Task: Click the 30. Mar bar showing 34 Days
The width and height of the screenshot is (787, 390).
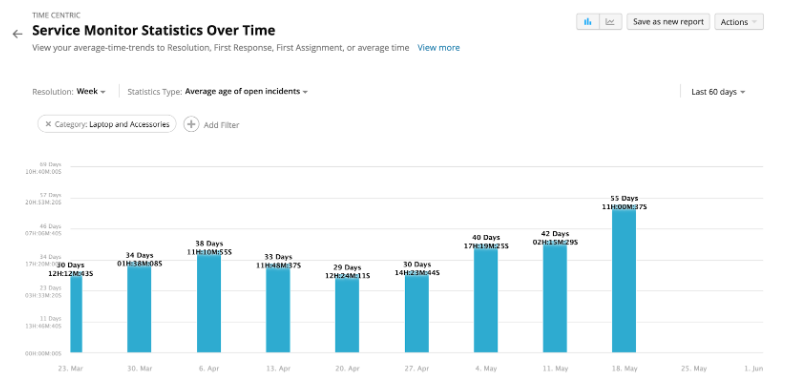Action: 139,310
